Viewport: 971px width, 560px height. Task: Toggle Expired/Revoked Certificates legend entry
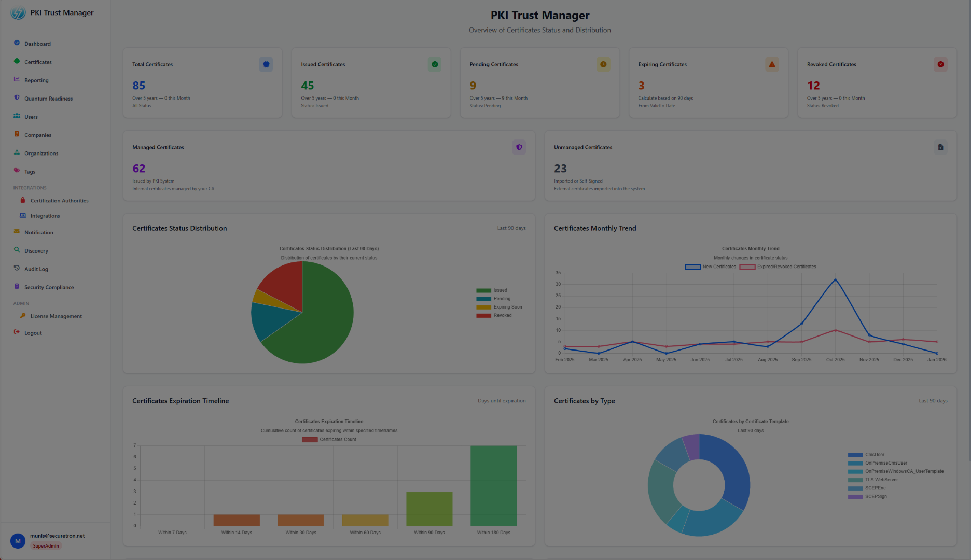coord(778,267)
